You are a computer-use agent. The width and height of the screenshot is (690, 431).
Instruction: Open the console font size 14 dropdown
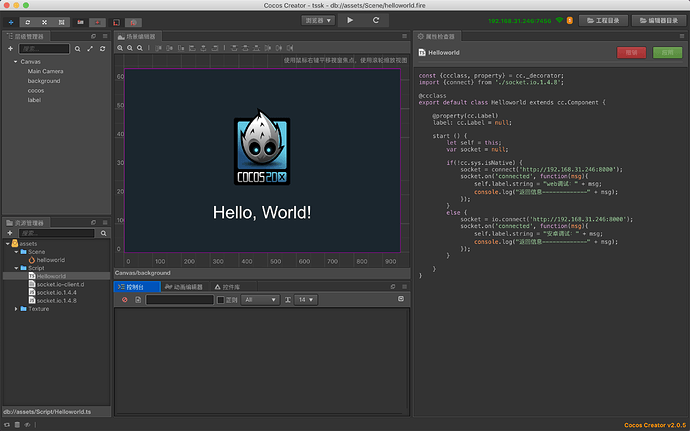click(305, 299)
